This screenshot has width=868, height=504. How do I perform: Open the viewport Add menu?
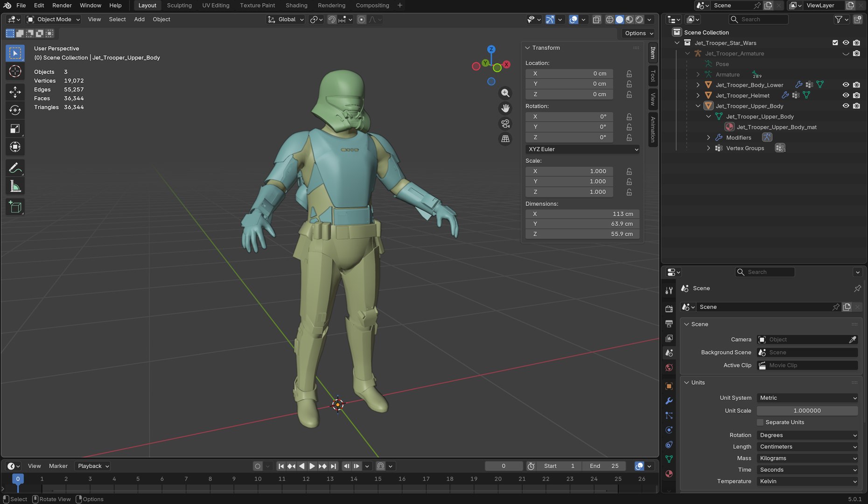[139, 20]
